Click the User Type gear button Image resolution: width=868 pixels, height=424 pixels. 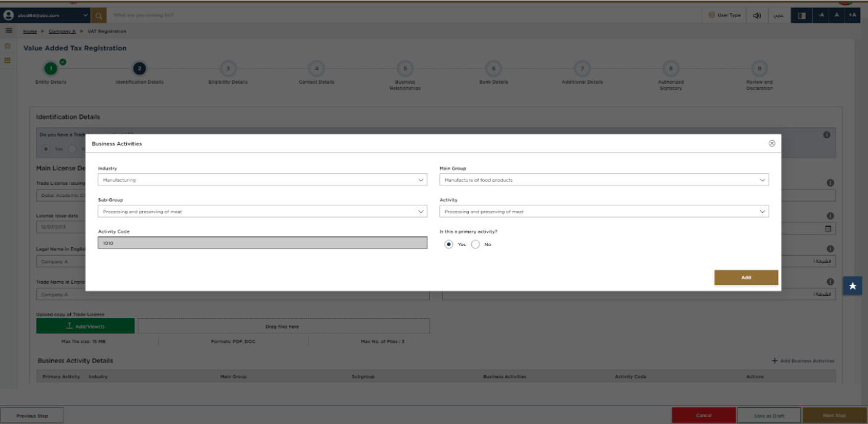point(724,15)
